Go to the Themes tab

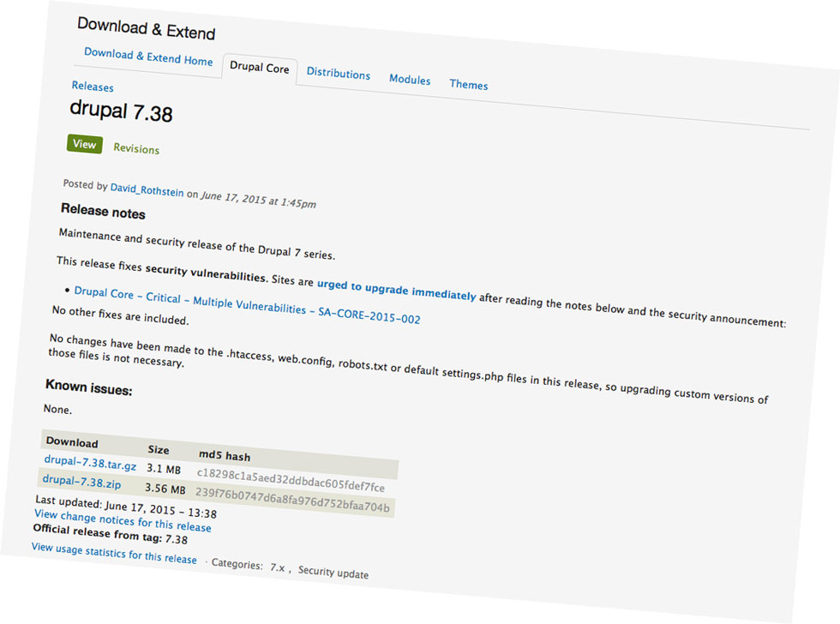pyautogui.click(x=469, y=84)
